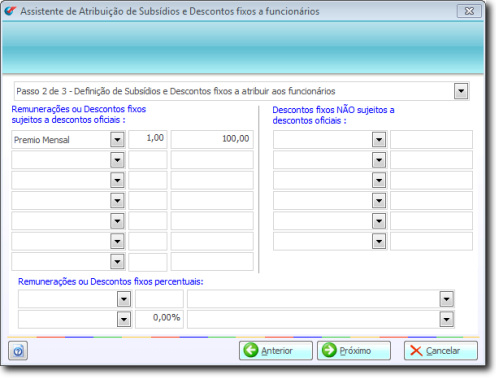Viewport: 496px width, 378px height.
Task: Close the Assistente de Atribuição dialog
Action: pyautogui.click(x=469, y=11)
